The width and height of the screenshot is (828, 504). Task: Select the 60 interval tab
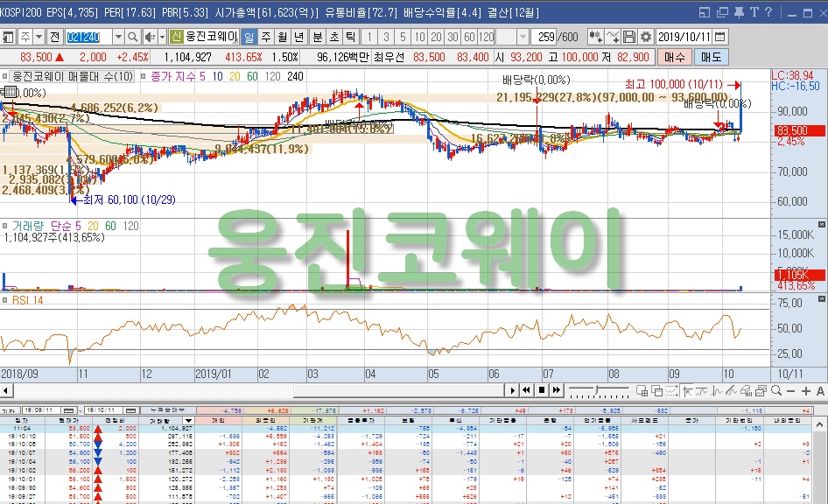469,37
